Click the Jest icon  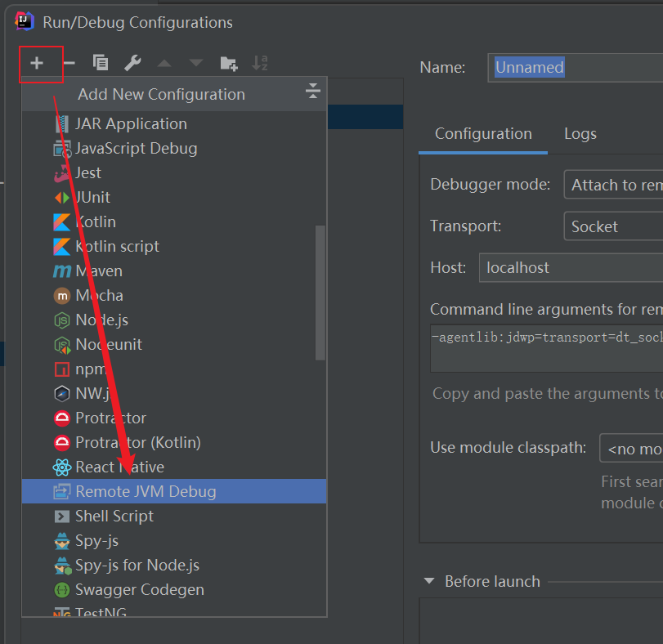point(62,173)
